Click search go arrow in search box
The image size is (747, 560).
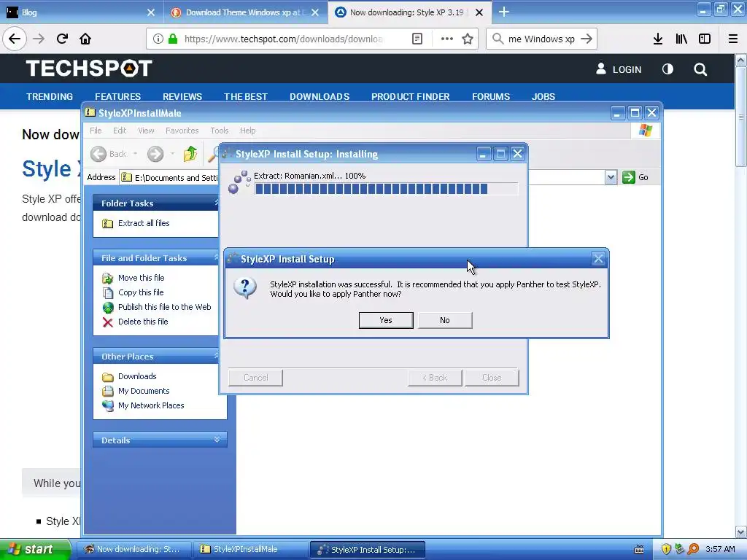point(587,39)
